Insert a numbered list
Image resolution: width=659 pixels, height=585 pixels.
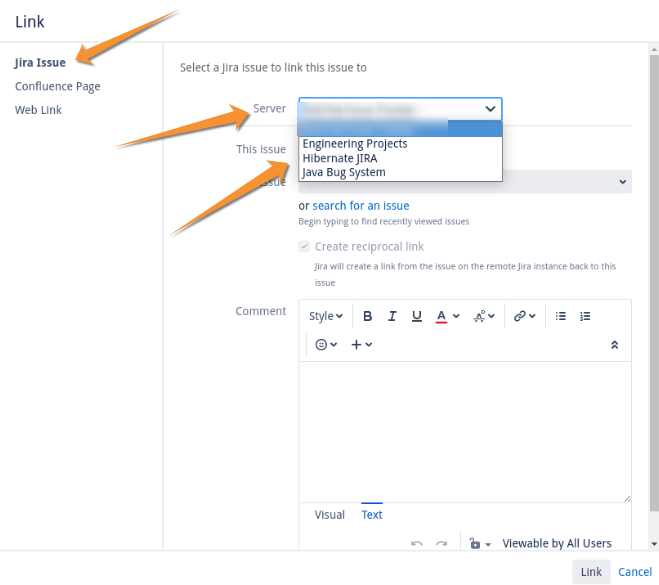585,316
